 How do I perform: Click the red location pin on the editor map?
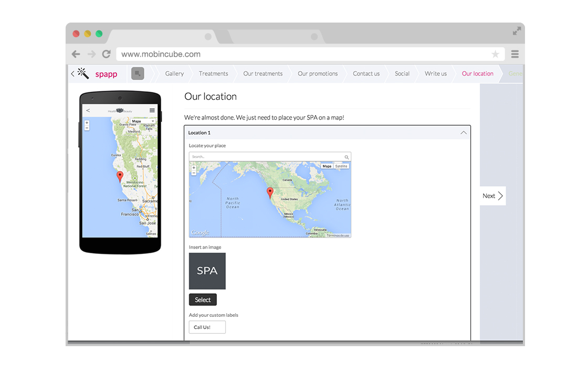click(270, 192)
